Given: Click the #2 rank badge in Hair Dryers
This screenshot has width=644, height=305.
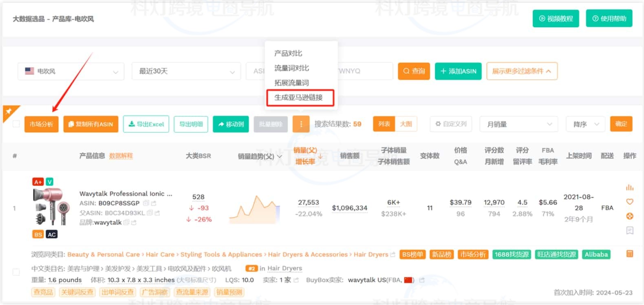Looking at the screenshot, I should point(251,268).
